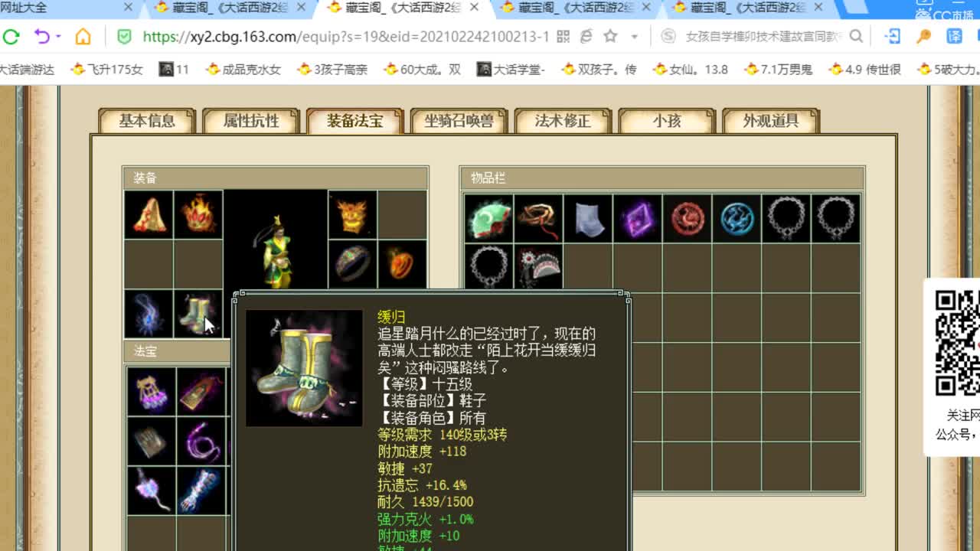Screen dimensions: 980x551
Task: Open the 法术修正 tab
Action: [563, 121]
